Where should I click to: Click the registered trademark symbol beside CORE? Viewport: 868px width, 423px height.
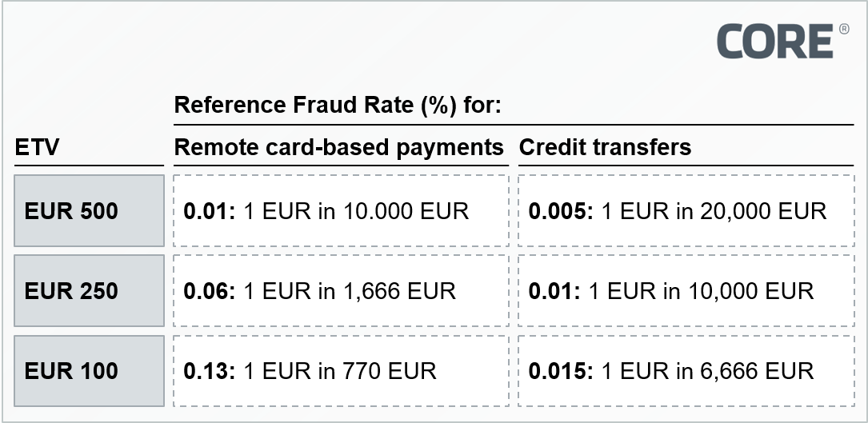(x=844, y=30)
